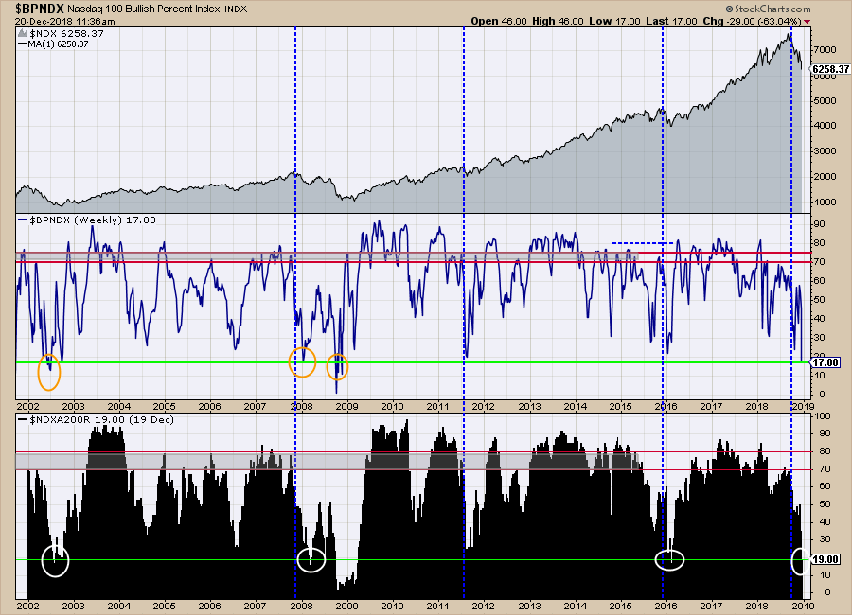The width and height of the screenshot is (852, 616).
Task: Click the 90 label on the BPNDX panel axis
Action: tap(820, 224)
